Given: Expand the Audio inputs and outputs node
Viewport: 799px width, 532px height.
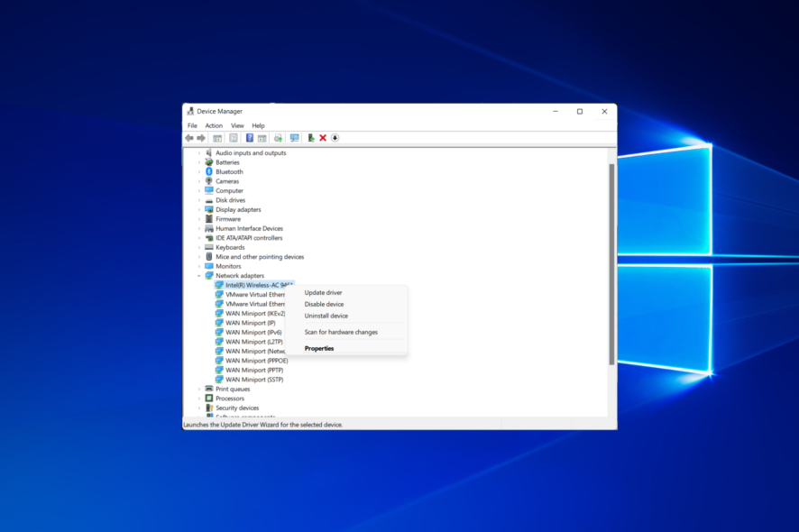Looking at the screenshot, I should [x=199, y=153].
